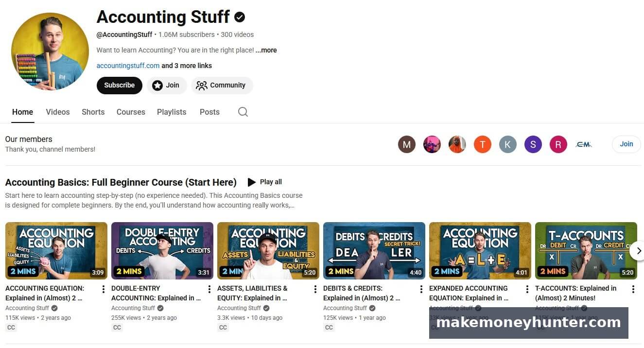This screenshot has height=348, width=644.
Task: Open title 'ACCOUNTING EQUATION: Explained in (Almost) 2'
Action: point(45,293)
